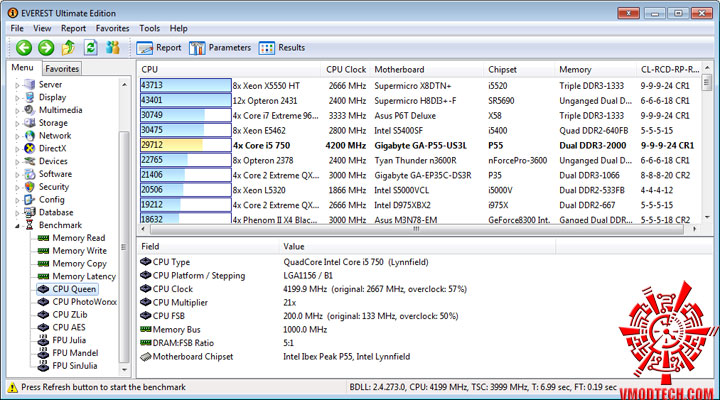Click the FPU Julia icon
Viewport: 720px width, 400px height.
point(43,340)
